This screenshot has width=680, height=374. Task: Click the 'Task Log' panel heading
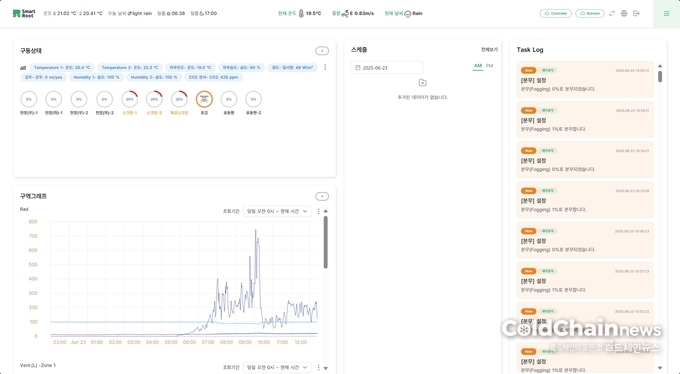(x=530, y=50)
